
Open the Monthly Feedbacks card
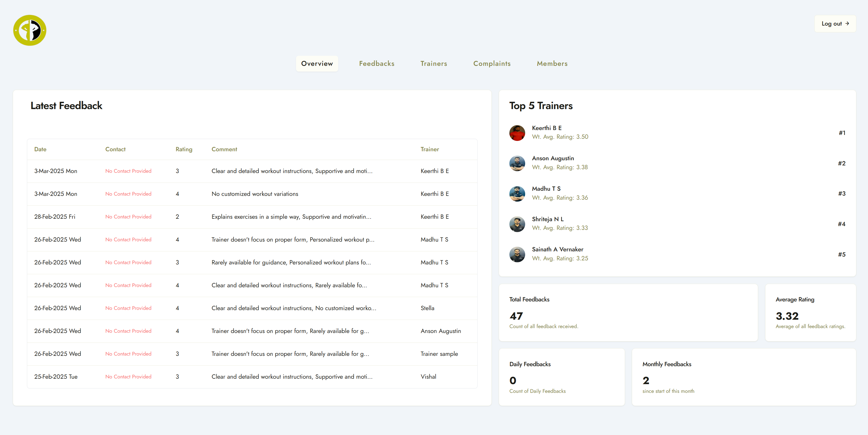coord(743,377)
